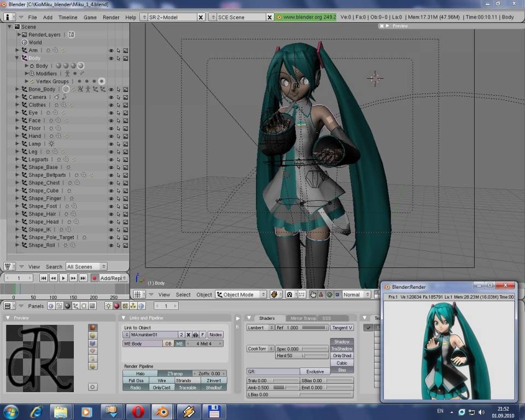The width and height of the screenshot is (525, 420).
Task: Toggle visibility eye for Clothes object
Action: pyautogui.click(x=111, y=105)
